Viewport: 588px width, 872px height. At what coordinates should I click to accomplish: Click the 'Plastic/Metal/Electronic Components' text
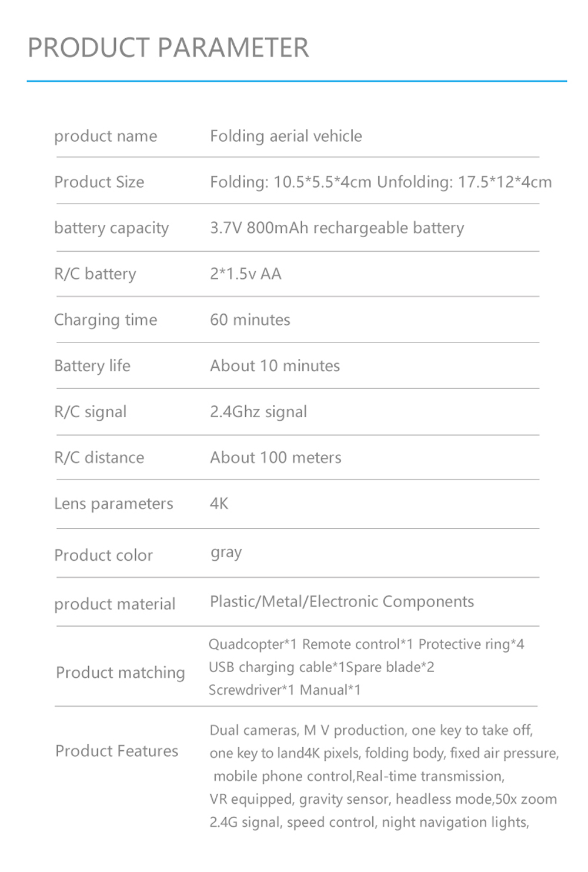pos(342,602)
